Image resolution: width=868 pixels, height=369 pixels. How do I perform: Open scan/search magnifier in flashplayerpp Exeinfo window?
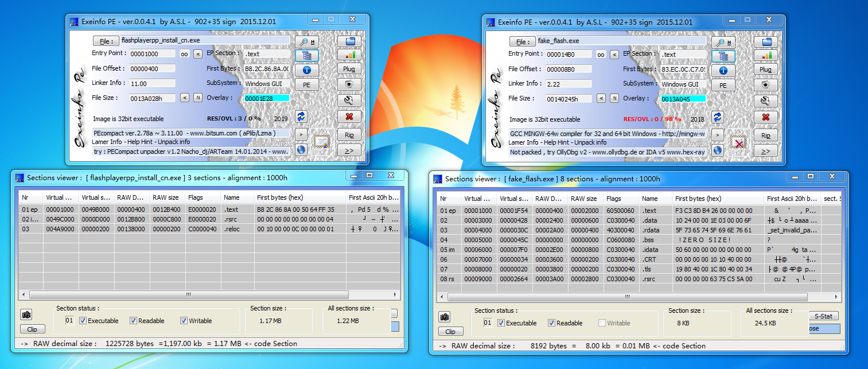tap(306, 42)
